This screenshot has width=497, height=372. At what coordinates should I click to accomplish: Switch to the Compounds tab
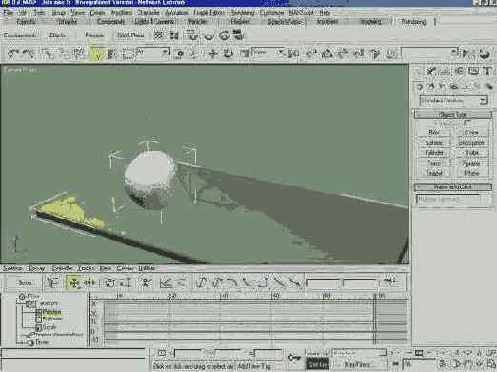point(111,22)
